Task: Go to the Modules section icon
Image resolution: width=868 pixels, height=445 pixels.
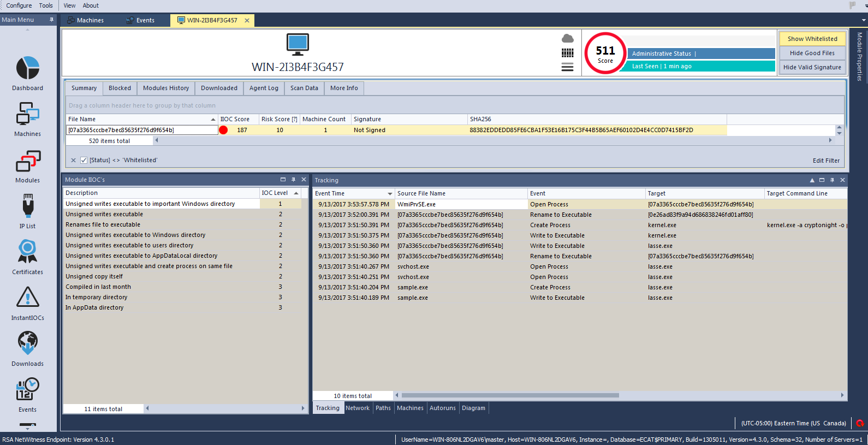Action: coord(27,162)
